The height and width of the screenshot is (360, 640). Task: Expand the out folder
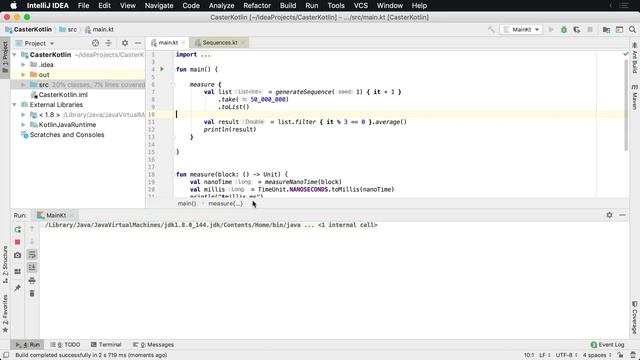[x=23, y=75]
